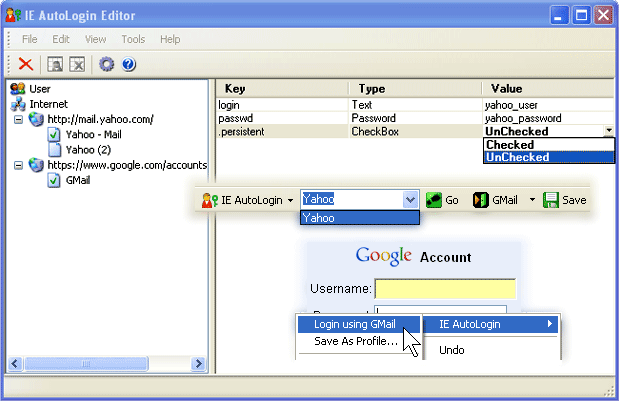Toggle the Yahoo - Mail profile checkbox
This screenshot has height=401, width=619.
[x=54, y=135]
